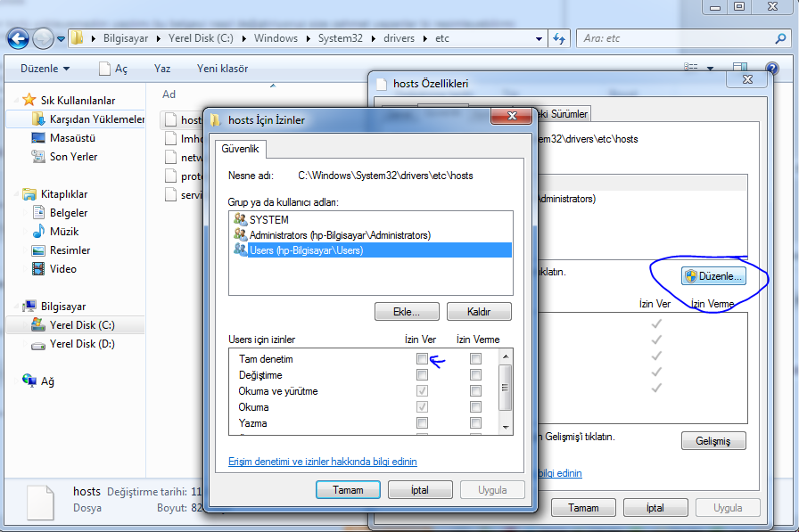This screenshot has width=799, height=532.
Task: Check Okuma ve yürütme İzin Verme checkbox
Action: [475, 391]
